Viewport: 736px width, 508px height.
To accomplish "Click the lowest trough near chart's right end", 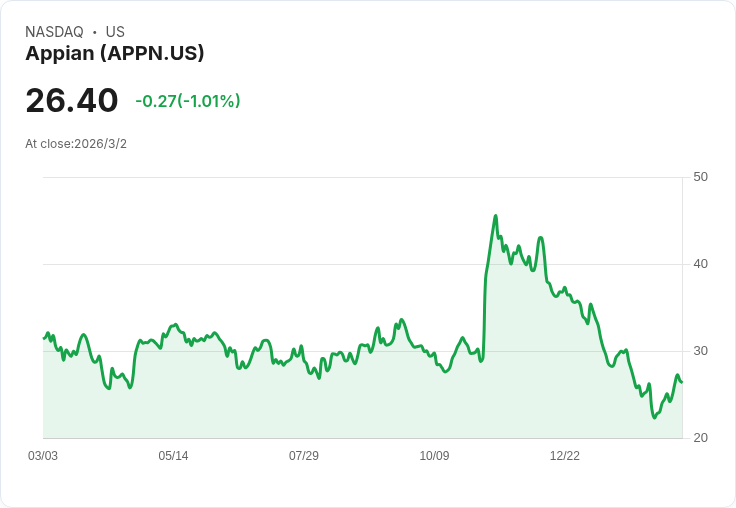I will (654, 418).
